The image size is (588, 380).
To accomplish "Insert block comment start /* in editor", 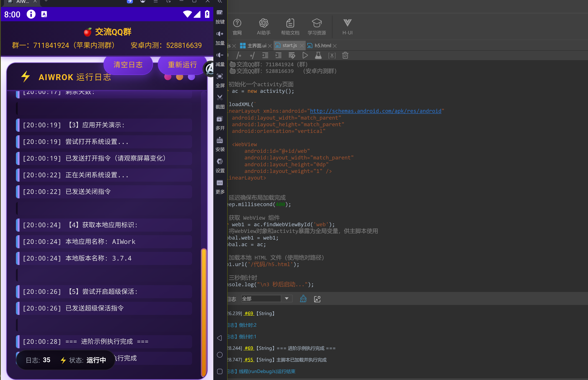I will 239,55.
